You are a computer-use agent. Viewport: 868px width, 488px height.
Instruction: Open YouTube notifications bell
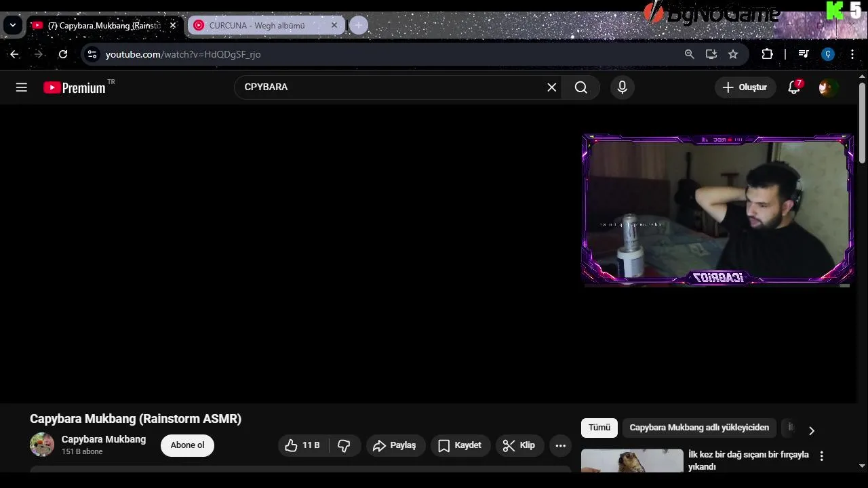click(x=794, y=87)
